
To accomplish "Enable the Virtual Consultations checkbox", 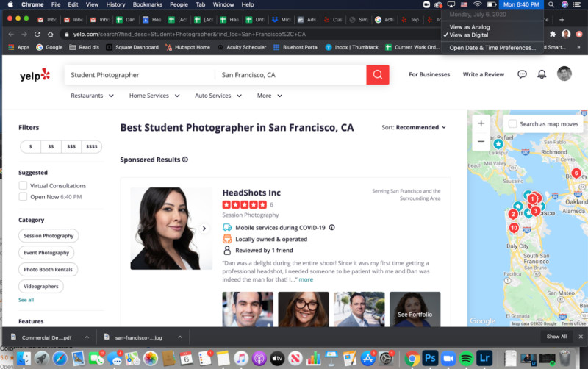I will point(24,186).
